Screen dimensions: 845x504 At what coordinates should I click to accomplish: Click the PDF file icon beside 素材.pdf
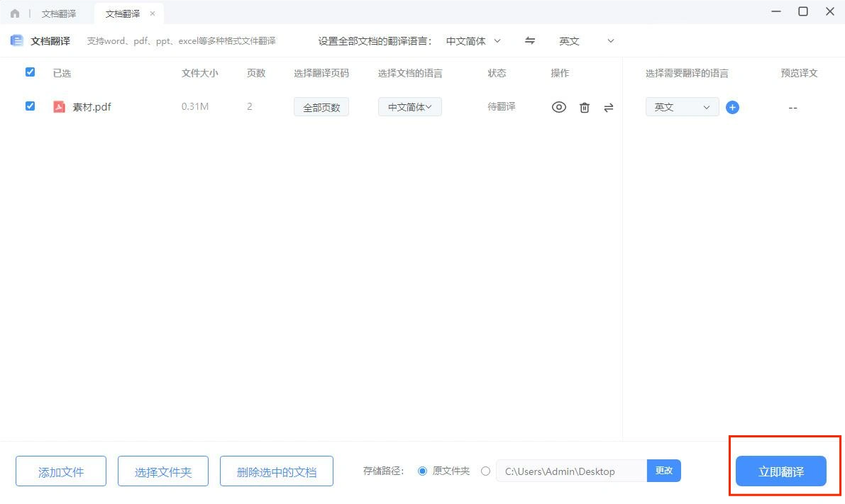coord(60,106)
